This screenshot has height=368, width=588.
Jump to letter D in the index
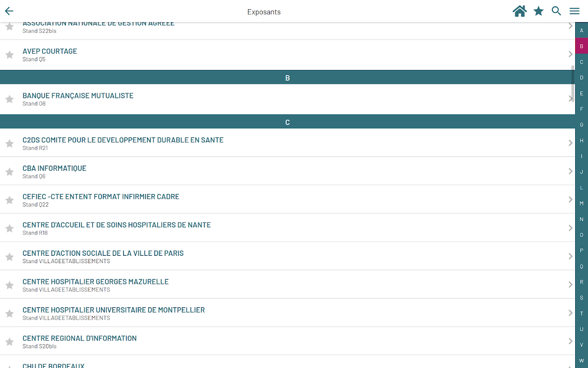582,77
